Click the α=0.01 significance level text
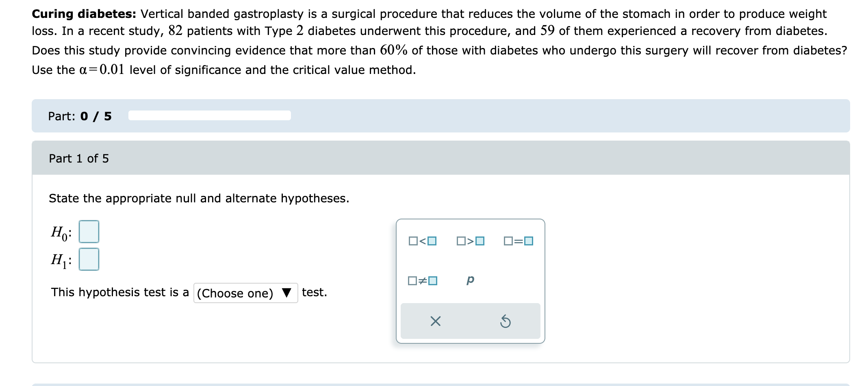This screenshot has width=868, height=386. click(102, 70)
